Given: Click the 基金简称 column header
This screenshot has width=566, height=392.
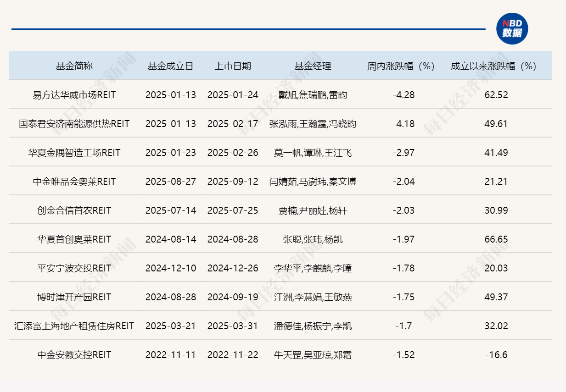Looking at the screenshot, I should coord(74,66).
